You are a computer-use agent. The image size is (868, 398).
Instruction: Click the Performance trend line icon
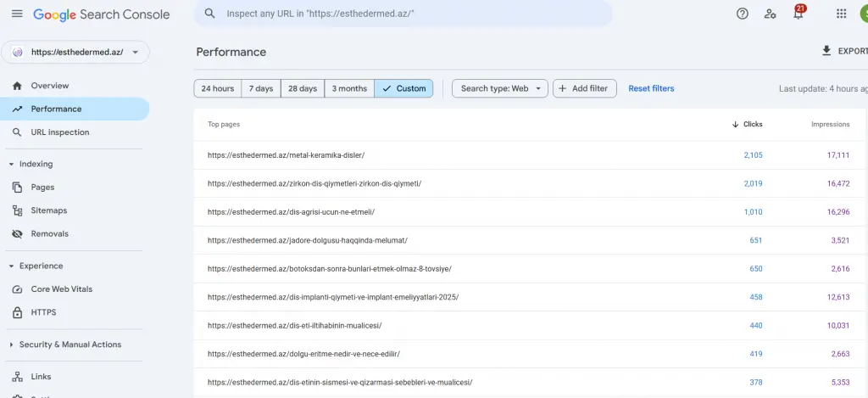[17, 109]
